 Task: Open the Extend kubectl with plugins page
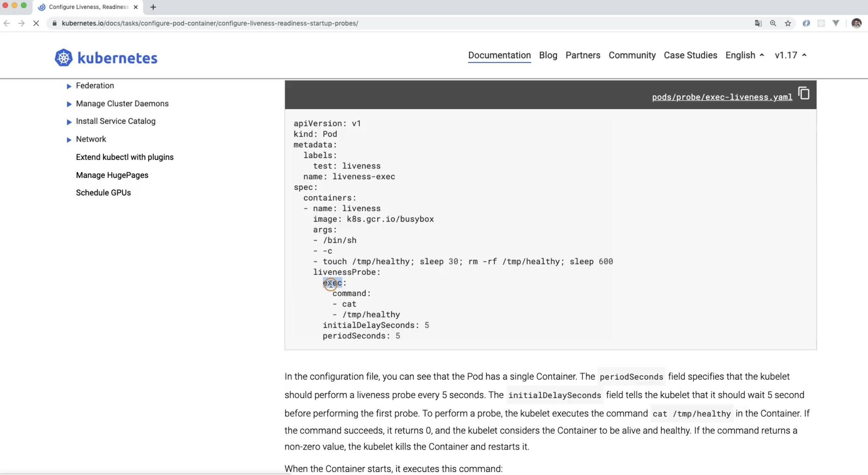[x=125, y=157]
